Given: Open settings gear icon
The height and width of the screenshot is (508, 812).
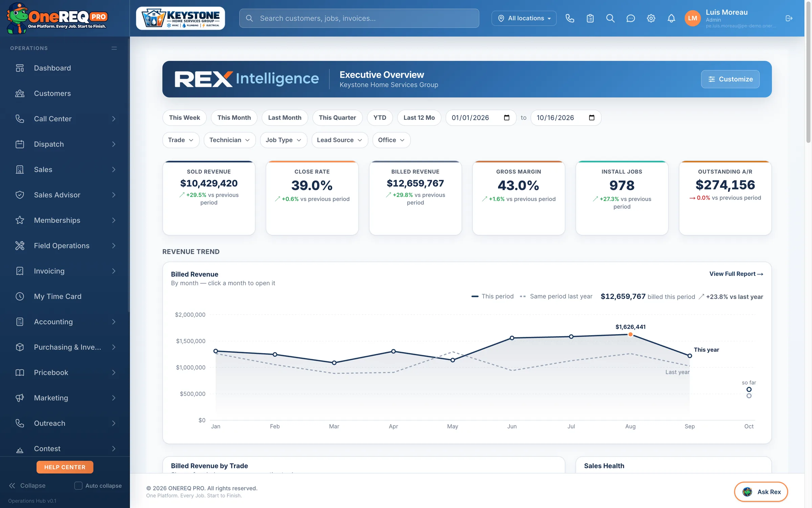Looking at the screenshot, I should point(651,18).
